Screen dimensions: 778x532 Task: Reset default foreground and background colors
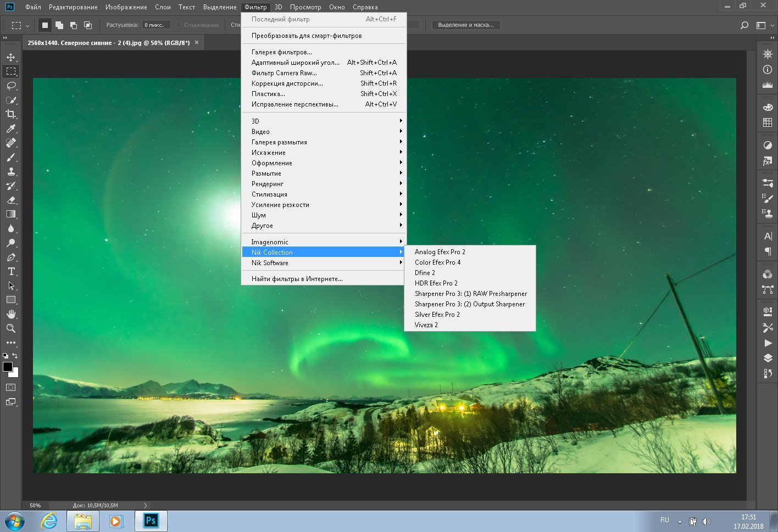pos(5,356)
